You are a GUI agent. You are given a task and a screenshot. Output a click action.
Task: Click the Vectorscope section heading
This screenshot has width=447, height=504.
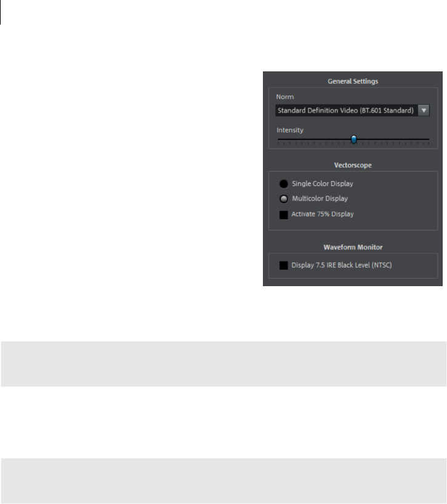coord(353,165)
